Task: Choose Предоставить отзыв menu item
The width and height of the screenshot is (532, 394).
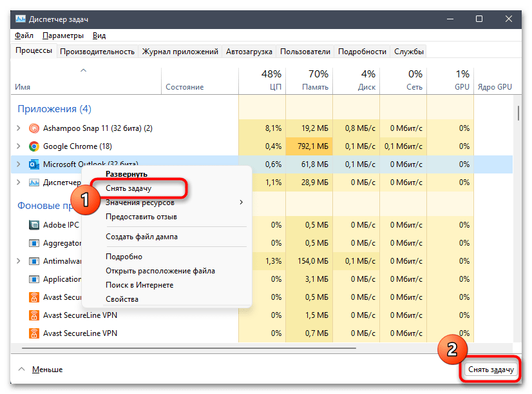Action: (141, 217)
